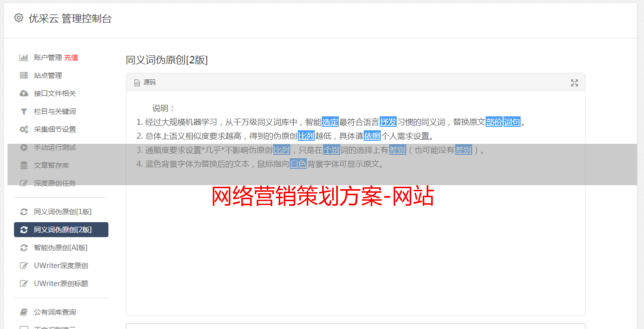Select 同义词伪原创[2版] in sidebar
This screenshot has width=644, height=329.
pos(61,230)
